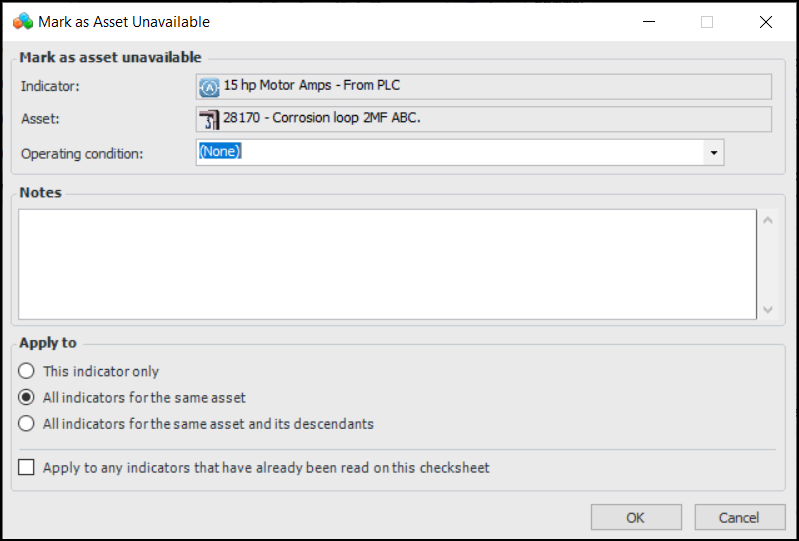Open the Operating condition dropdown arrow
This screenshot has height=541, width=799.
(713, 152)
